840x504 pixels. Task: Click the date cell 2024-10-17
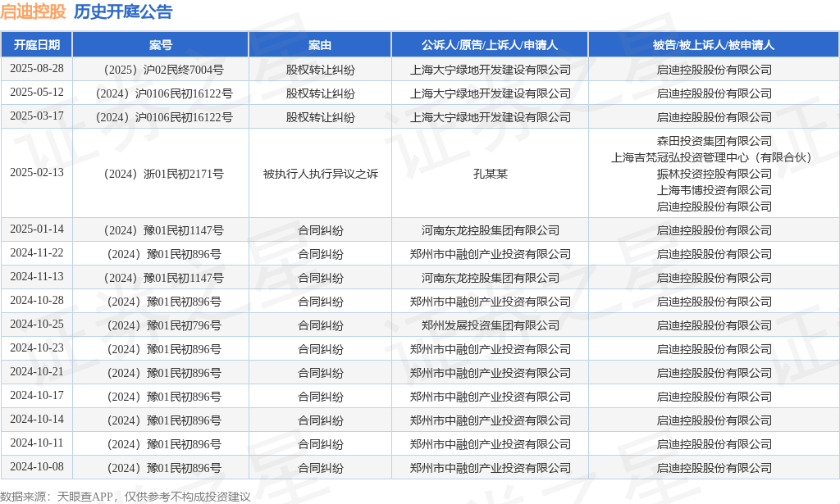coord(36,395)
